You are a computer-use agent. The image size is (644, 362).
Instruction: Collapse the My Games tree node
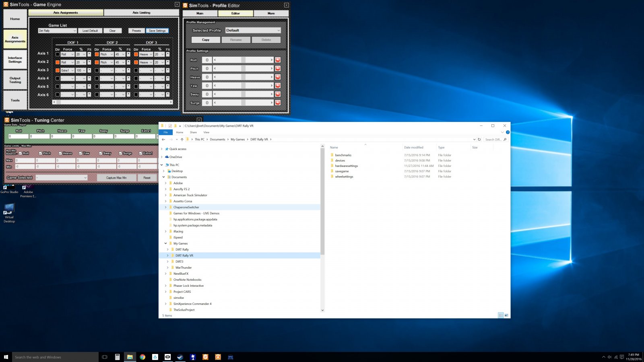click(165, 243)
